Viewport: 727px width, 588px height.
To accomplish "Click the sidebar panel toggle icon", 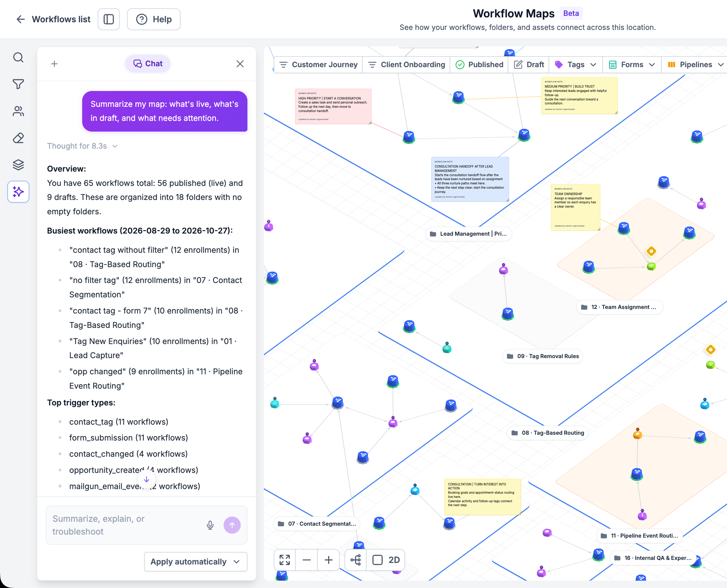I will (108, 19).
